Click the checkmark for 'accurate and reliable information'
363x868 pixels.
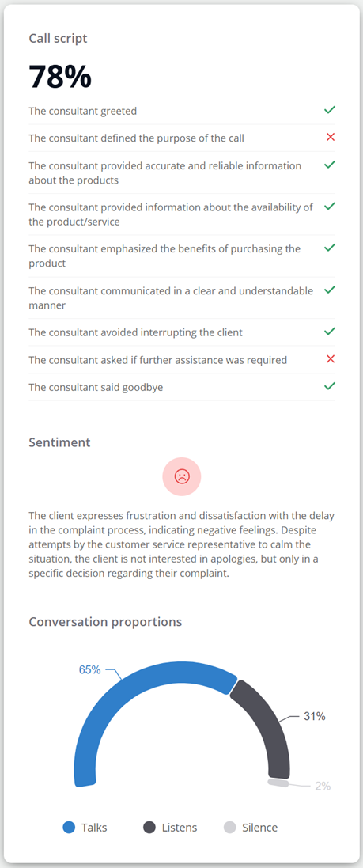point(330,165)
